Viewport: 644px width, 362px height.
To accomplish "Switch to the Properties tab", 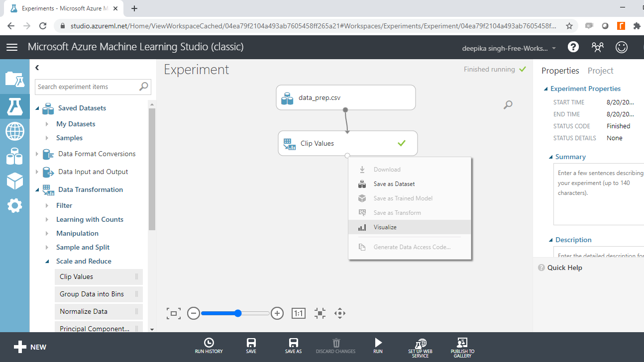I will tap(560, 71).
